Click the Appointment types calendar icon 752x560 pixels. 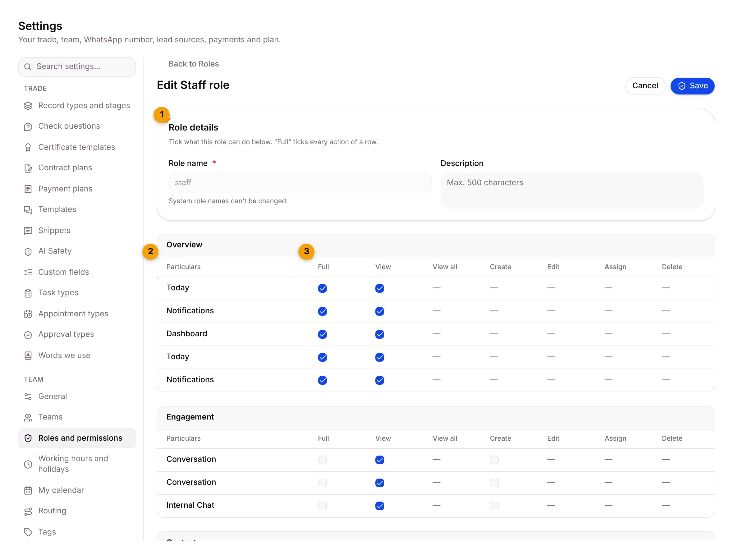(x=28, y=314)
